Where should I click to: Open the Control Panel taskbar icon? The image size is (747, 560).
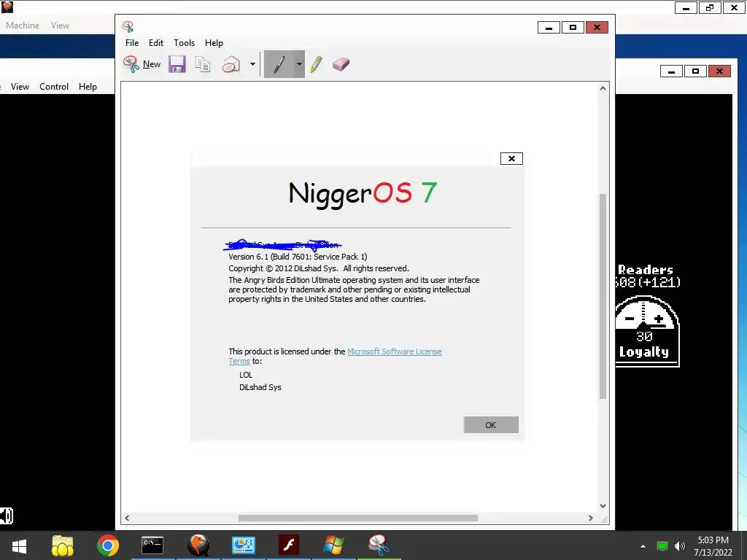(244, 545)
